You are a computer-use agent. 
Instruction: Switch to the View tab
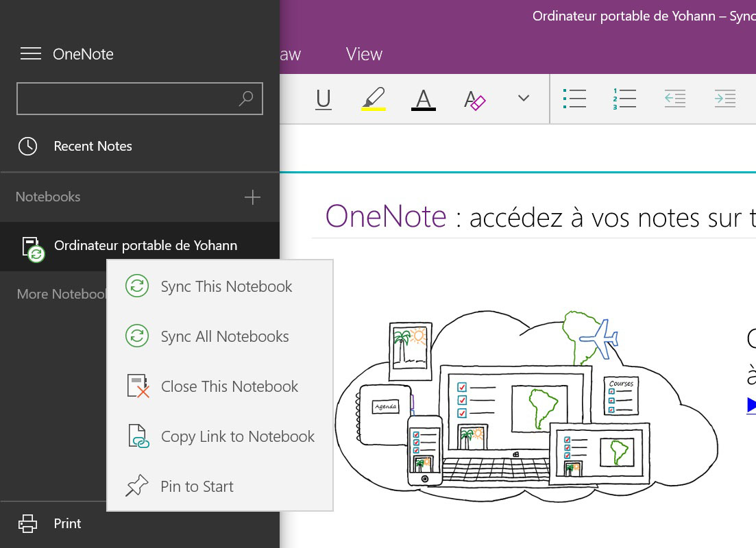click(364, 54)
